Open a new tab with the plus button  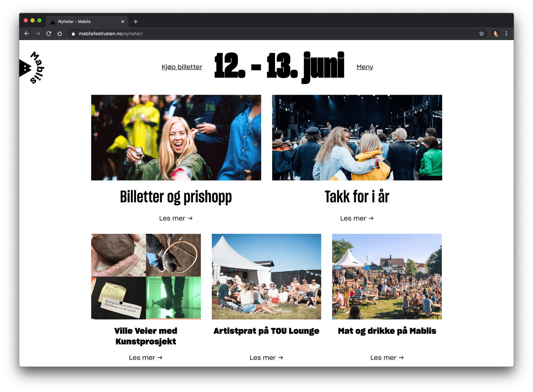(x=135, y=22)
